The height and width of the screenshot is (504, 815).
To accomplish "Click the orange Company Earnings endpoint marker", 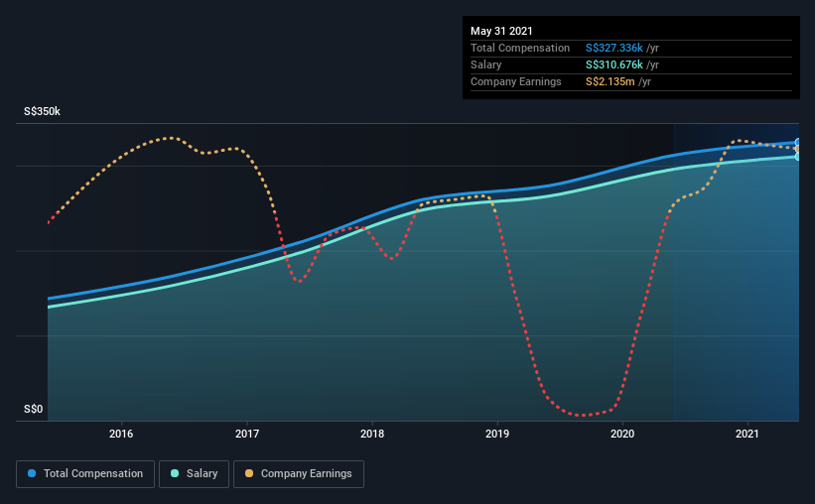I will point(797,149).
